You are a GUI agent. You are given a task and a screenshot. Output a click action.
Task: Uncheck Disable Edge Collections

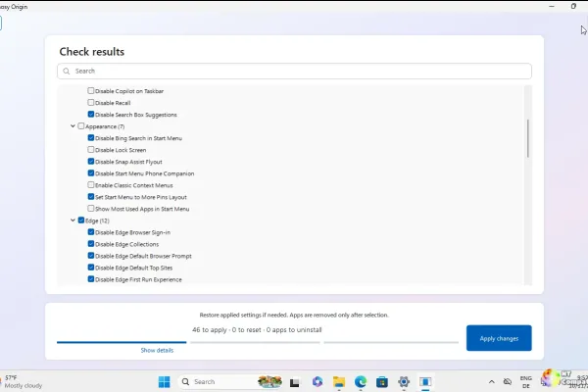pyautogui.click(x=91, y=244)
